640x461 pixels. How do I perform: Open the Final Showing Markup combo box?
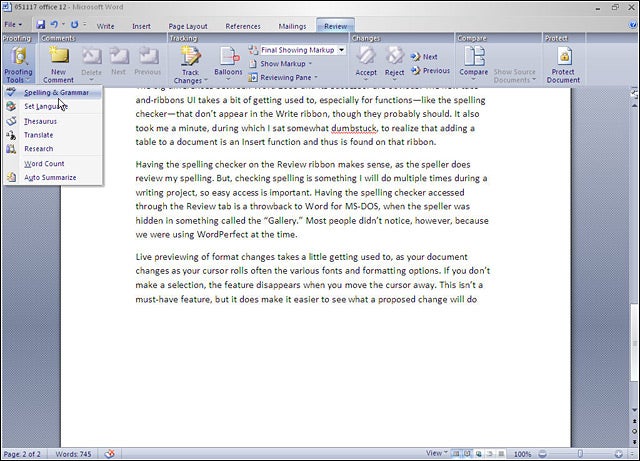[x=303, y=50]
